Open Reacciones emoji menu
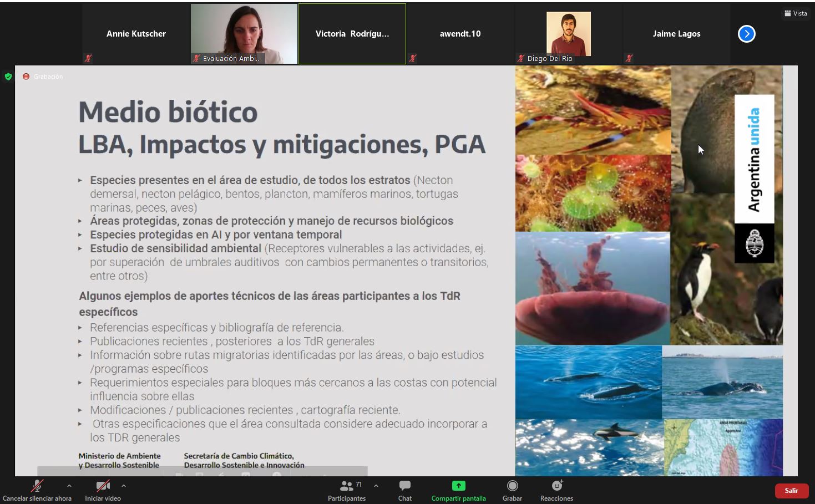815x504 pixels. click(x=556, y=490)
